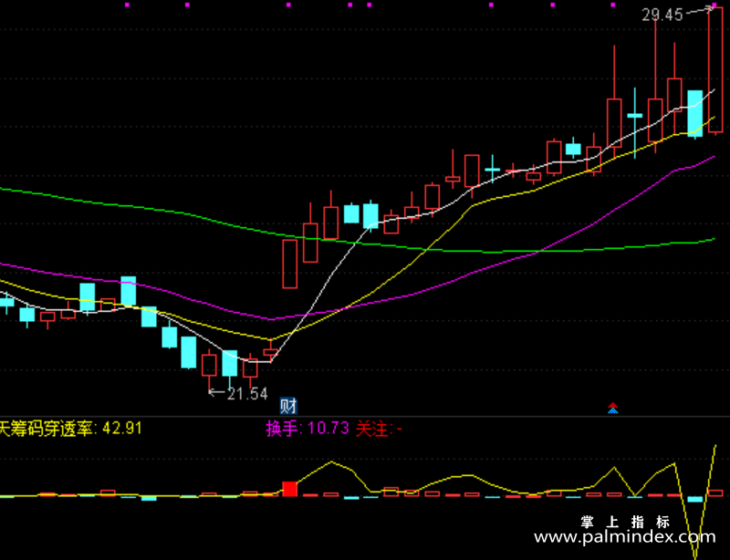This screenshot has height=560, width=730.
Task: Click the 财 financial marker icon
Action: pos(288,406)
